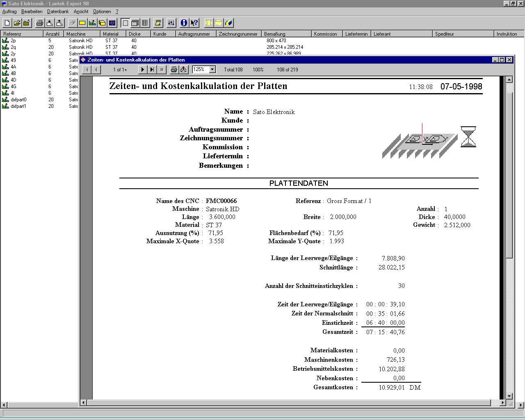Click the 800 x 470 Bemaßung cell
The width and height of the screenshot is (525, 420).
(x=276, y=41)
